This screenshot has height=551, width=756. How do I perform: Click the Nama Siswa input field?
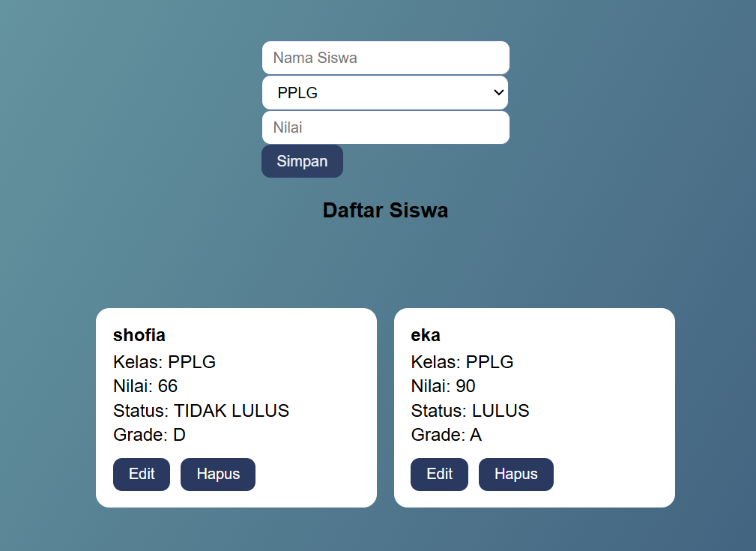click(x=385, y=58)
